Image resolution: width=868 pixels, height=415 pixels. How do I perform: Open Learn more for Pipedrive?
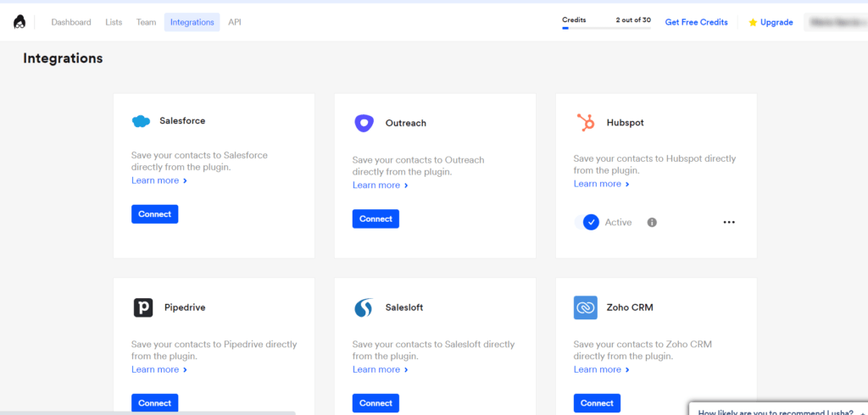(159, 369)
